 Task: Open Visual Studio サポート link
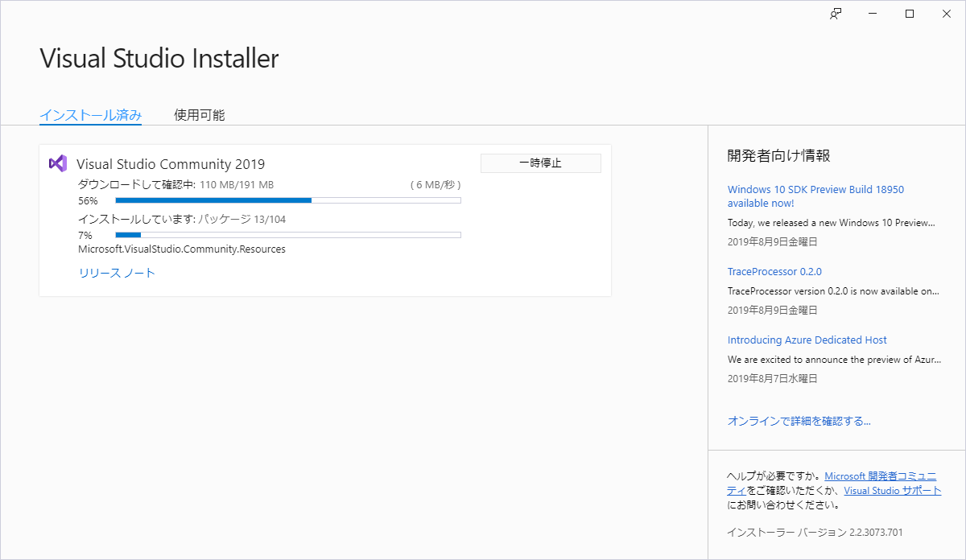point(893,491)
